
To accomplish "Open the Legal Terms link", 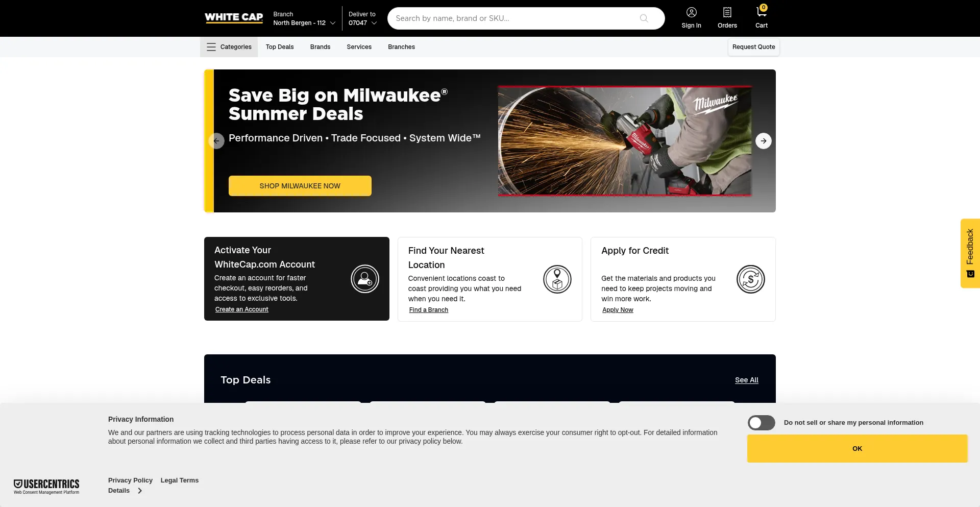I will point(180,480).
